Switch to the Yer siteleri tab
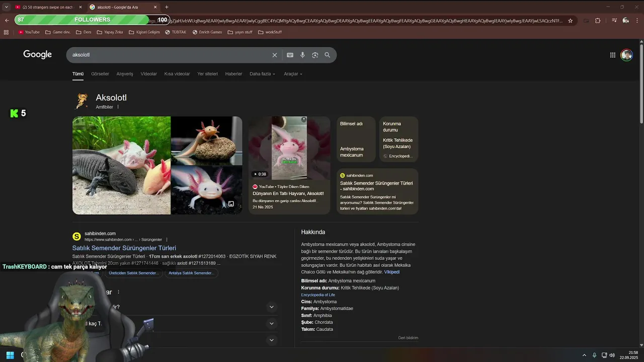The width and height of the screenshot is (644, 362). [207, 74]
